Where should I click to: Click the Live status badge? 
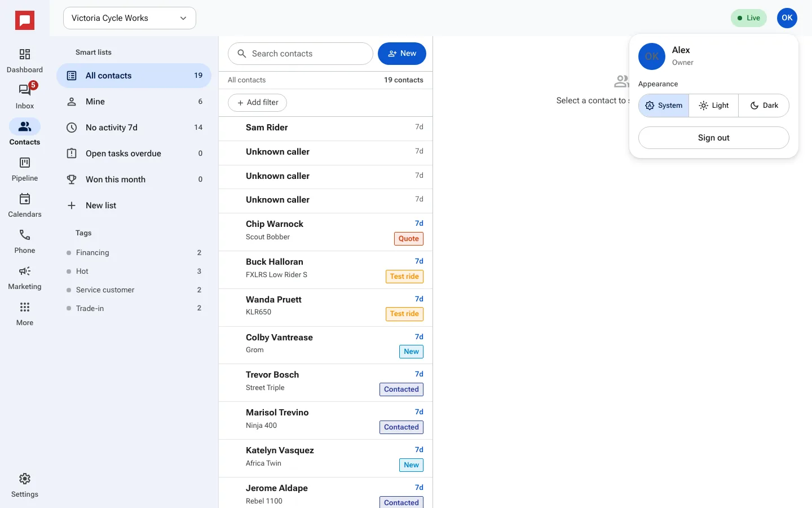(x=749, y=18)
